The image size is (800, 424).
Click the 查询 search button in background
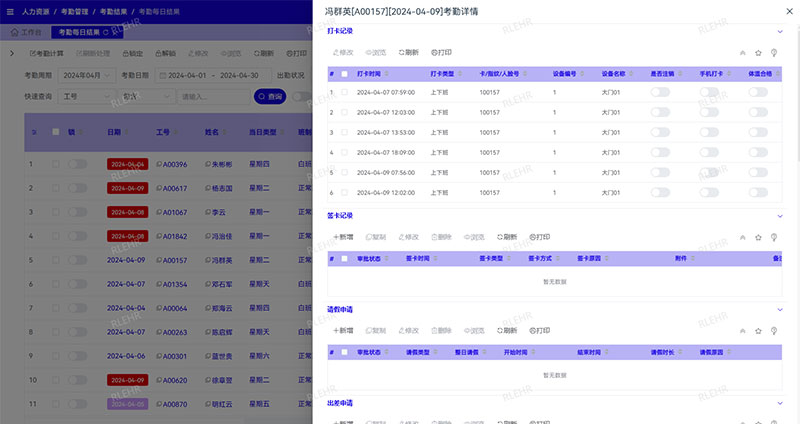pos(270,96)
